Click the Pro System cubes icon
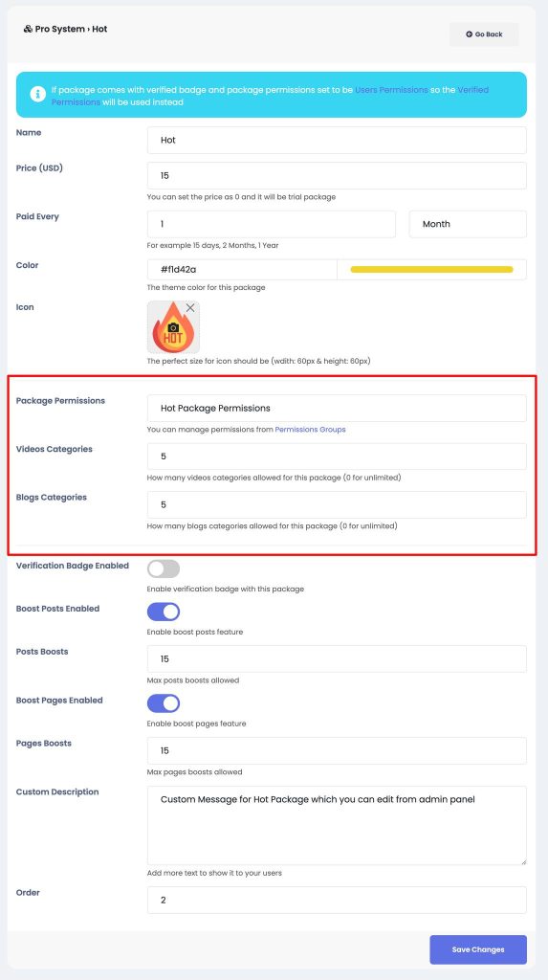 28,30
